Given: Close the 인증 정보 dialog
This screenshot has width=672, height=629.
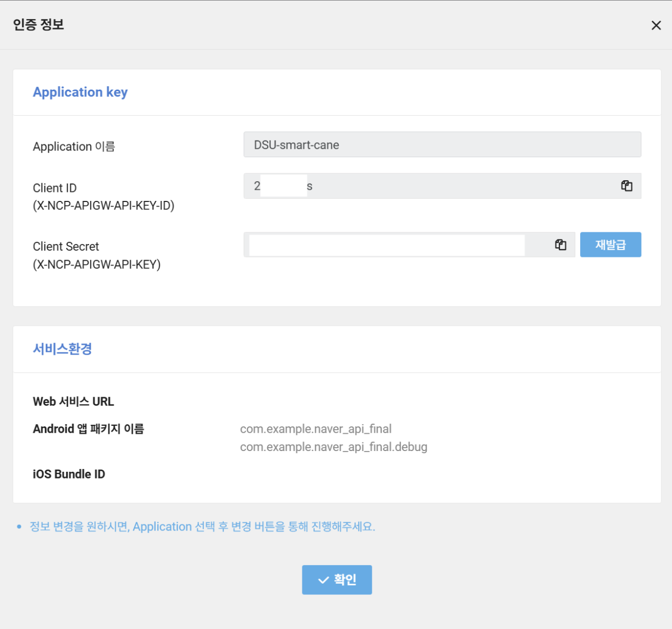Looking at the screenshot, I should click(656, 25).
